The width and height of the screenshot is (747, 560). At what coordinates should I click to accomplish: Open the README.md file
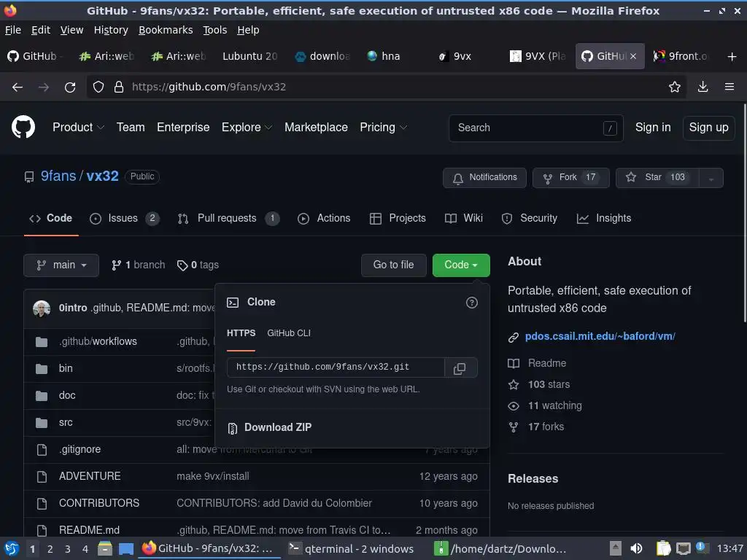[x=89, y=530]
